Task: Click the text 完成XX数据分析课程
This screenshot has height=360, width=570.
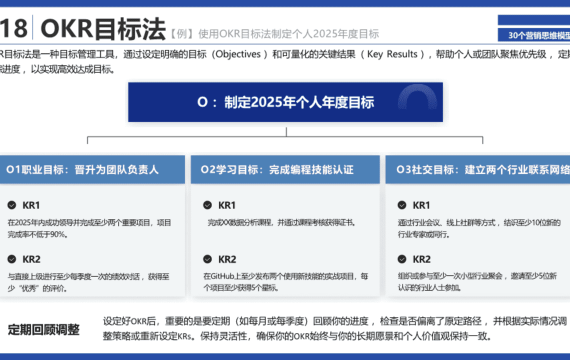Action: point(240,223)
